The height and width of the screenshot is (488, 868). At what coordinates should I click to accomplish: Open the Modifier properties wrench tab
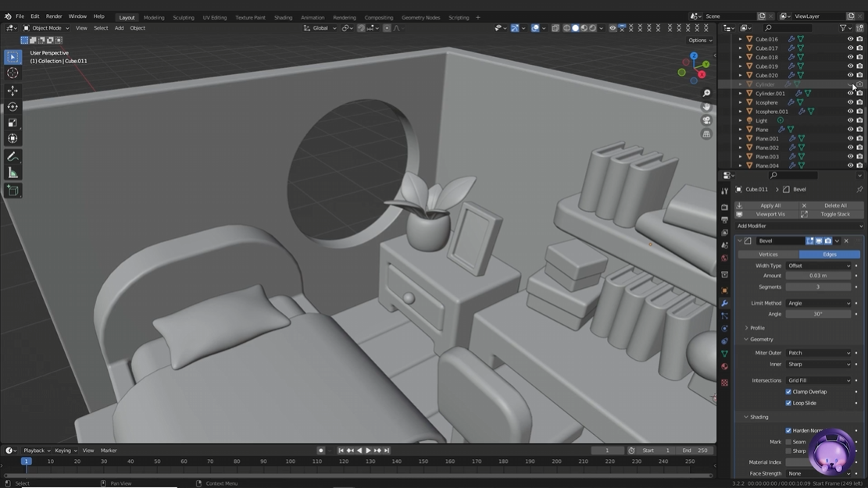pyautogui.click(x=724, y=303)
